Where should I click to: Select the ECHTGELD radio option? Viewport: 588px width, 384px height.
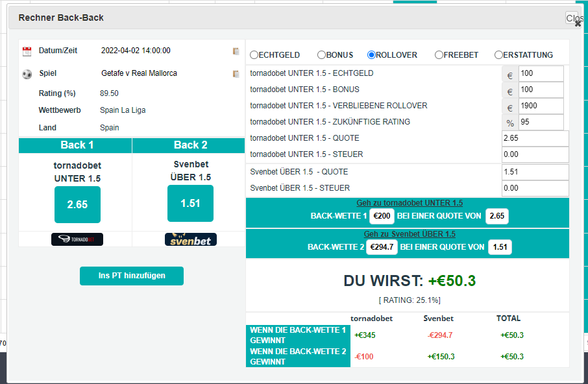(254, 55)
